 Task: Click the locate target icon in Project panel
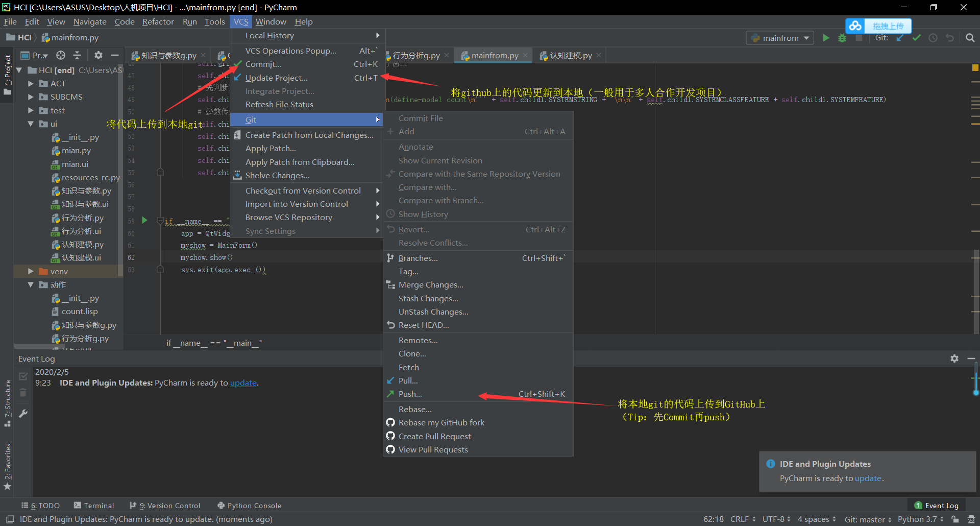coord(61,55)
